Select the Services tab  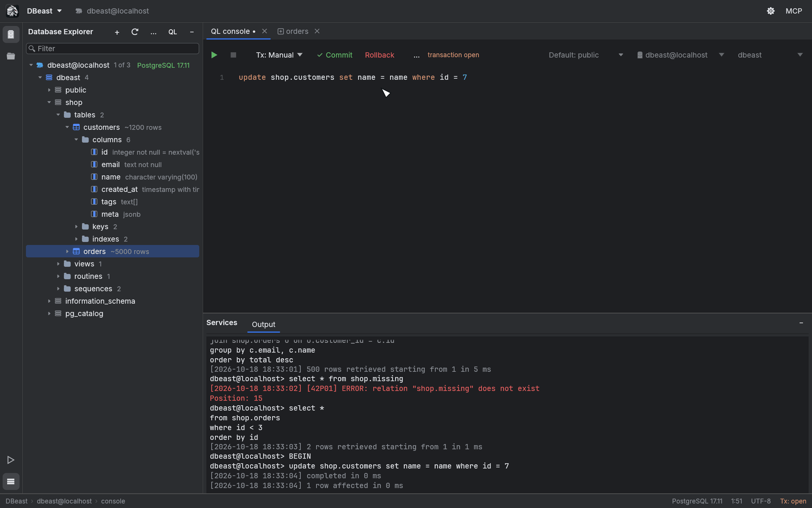pyautogui.click(x=222, y=322)
